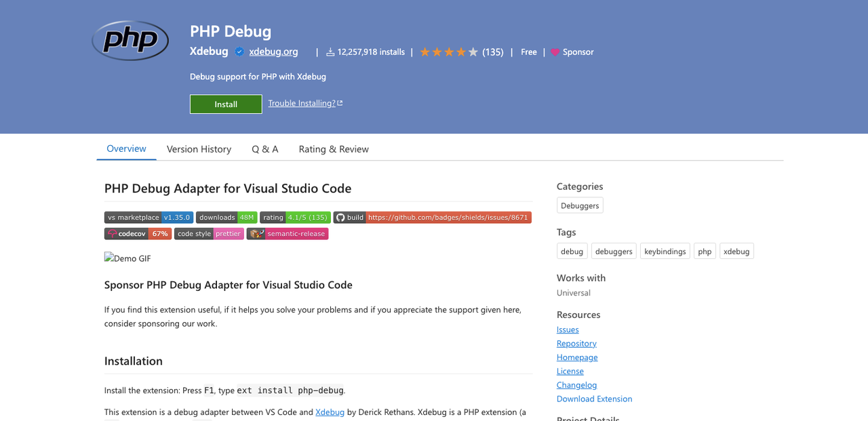Image resolution: width=868 pixels, height=421 pixels.
Task: Open the Trouble Installing link
Action: 305,103
